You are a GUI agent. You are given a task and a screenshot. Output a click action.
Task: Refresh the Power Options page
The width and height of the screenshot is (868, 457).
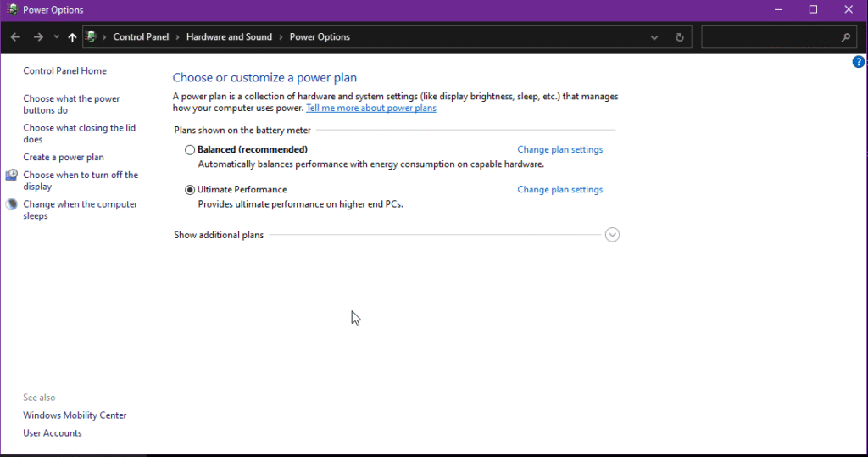pyautogui.click(x=680, y=37)
